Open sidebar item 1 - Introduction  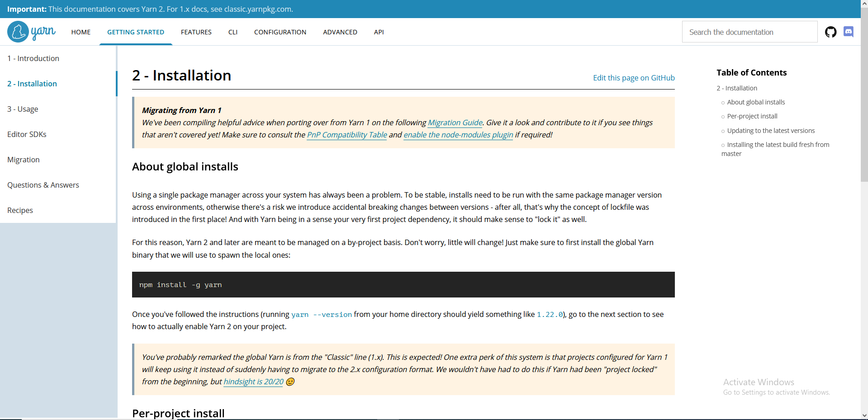(58, 58)
